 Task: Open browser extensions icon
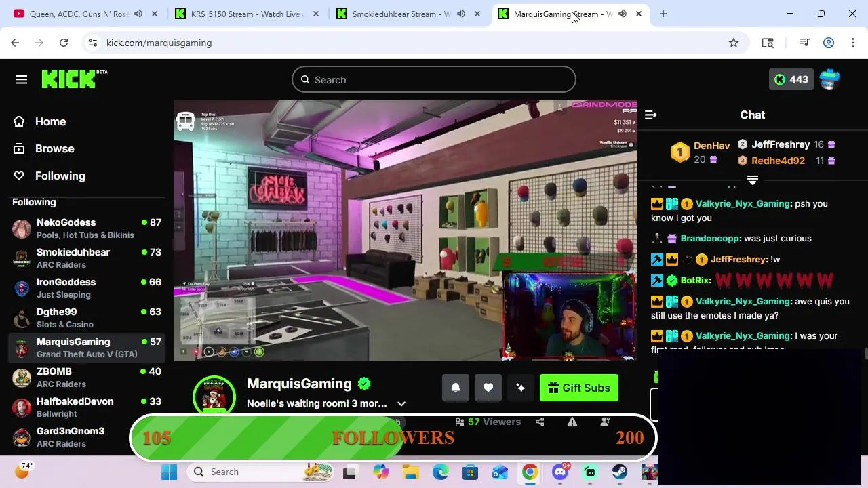pos(768,43)
